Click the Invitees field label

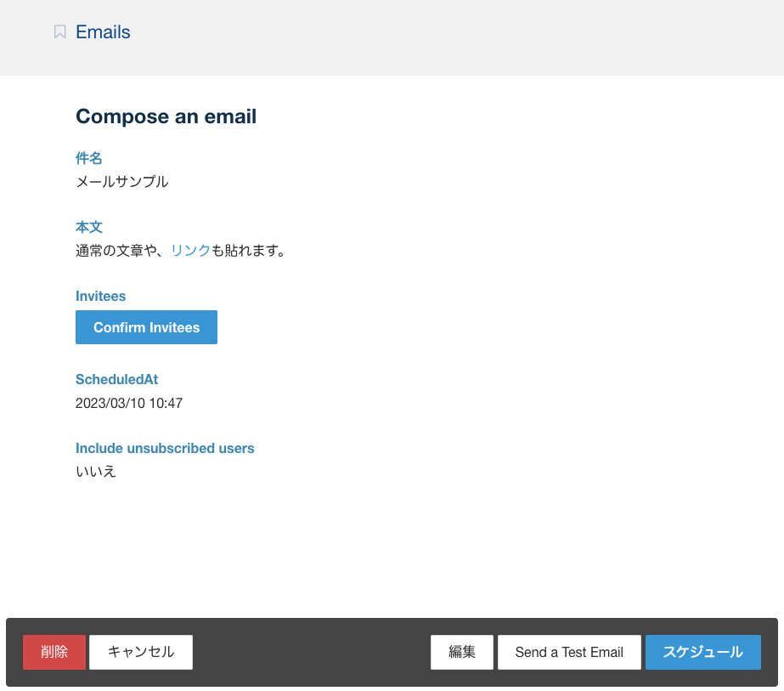pos(100,296)
